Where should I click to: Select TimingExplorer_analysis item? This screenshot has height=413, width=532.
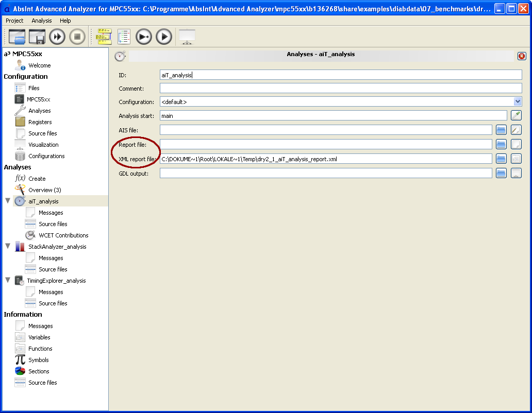[50, 281]
